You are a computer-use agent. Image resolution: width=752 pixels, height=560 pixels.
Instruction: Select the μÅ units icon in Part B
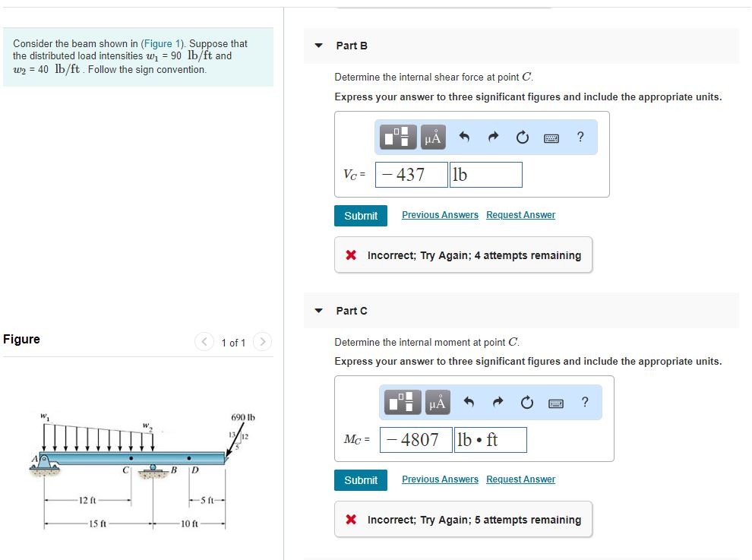point(433,137)
